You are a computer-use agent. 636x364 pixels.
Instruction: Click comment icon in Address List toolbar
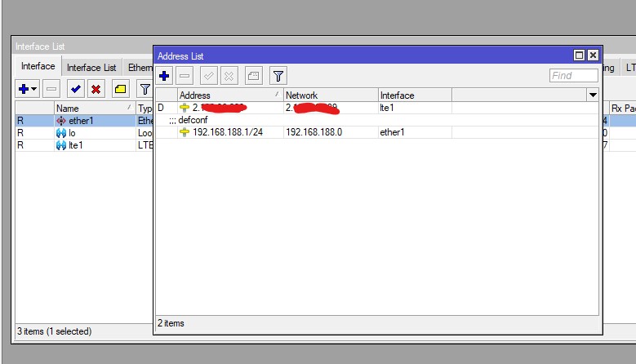pos(254,76)
